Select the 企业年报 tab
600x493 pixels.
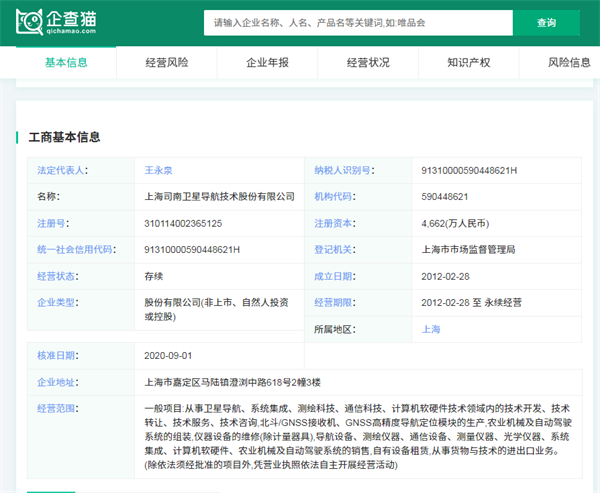pyautogui.click(x=267, y=62)
